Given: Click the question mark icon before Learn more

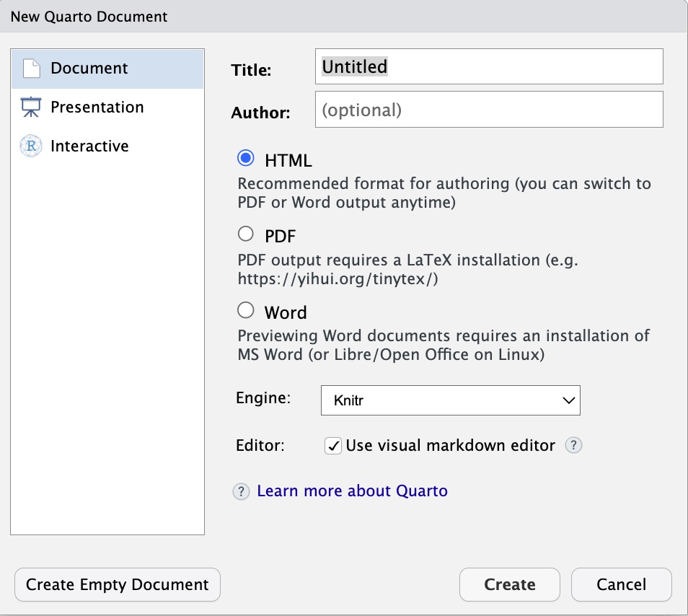Looking at the screenshot, I should point(241,491).
